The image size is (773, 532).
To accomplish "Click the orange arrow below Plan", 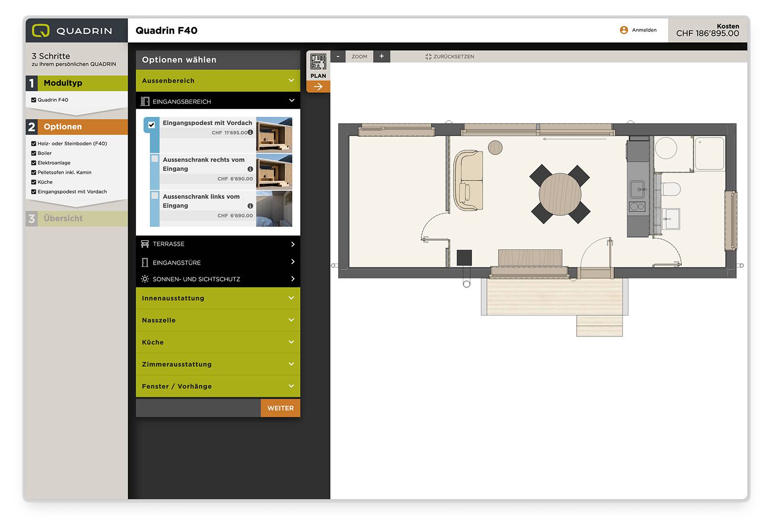I will click(x=318, y=87).
